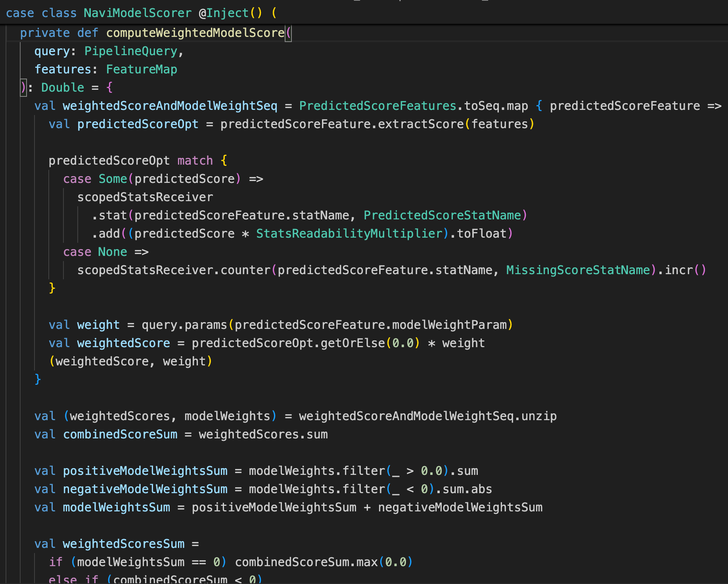Click the extractScore method call
728x584 pixels.
click(421, 124)
